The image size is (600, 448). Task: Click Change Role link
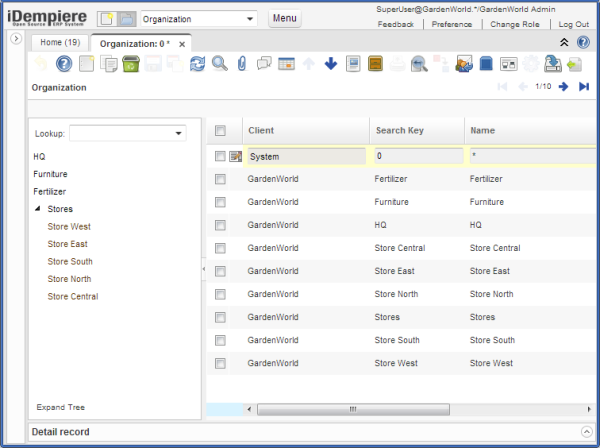pyautogui.click(x=515, y=24)
